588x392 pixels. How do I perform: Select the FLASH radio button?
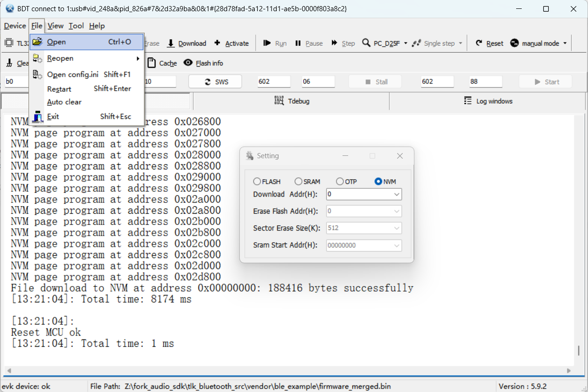257,182
